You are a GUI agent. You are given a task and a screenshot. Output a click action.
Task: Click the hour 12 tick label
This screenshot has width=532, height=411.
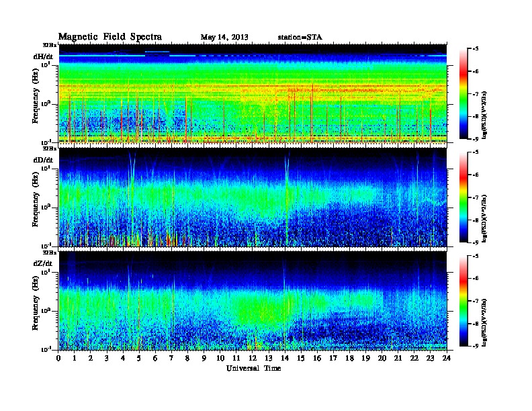click(253, 358)
